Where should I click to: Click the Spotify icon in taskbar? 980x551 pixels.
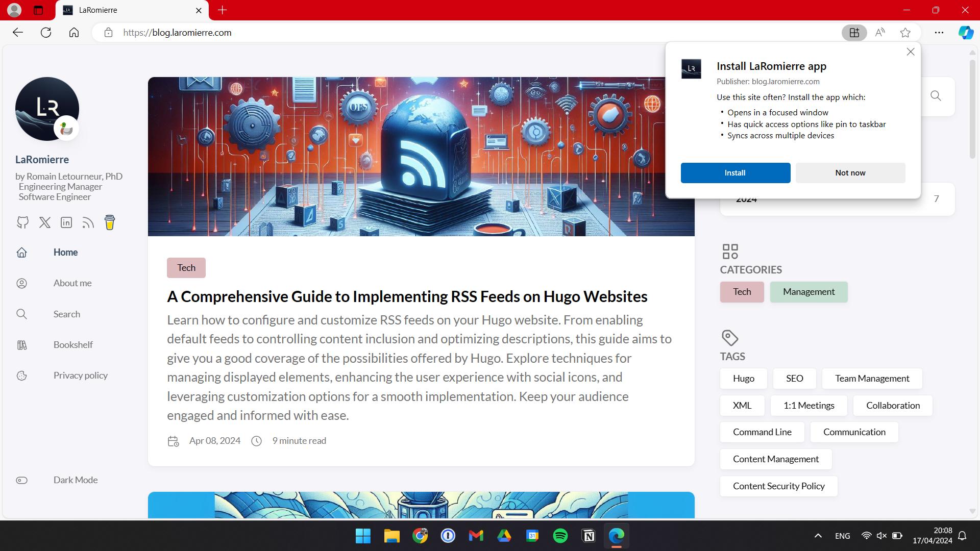561,536
